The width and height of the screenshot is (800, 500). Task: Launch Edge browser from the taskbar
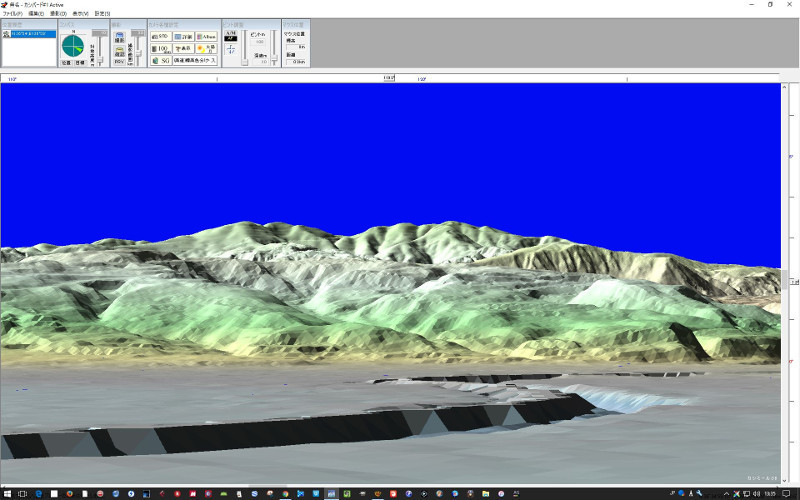point(39,494)
